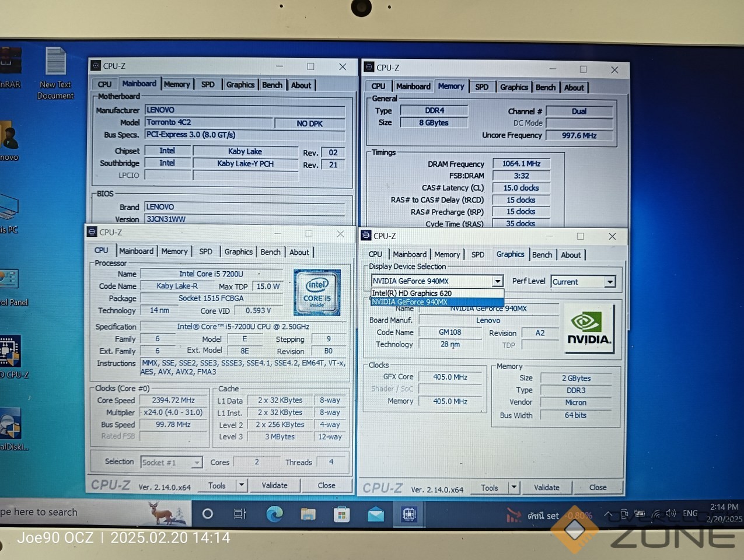Click title bar CPU-Z icon of Processor window
744x560 pixels.
[x=92, y=232]
